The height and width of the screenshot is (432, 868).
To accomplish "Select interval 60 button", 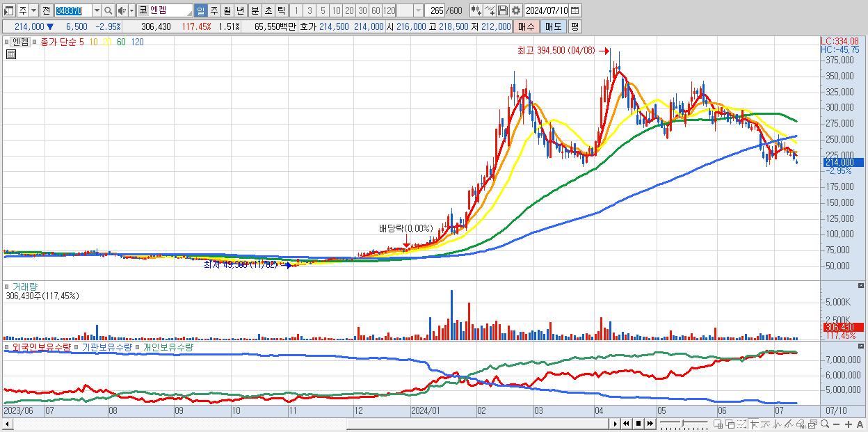I will pyautogui.click(x=376, y=10).
